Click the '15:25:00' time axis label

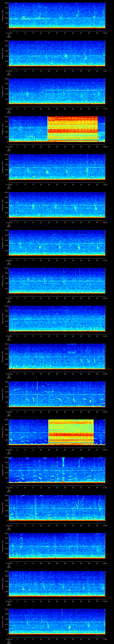coord(9,450)
